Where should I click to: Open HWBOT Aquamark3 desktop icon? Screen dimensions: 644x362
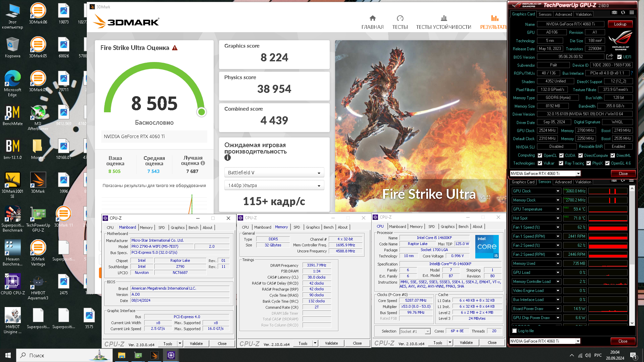[38, 287]
